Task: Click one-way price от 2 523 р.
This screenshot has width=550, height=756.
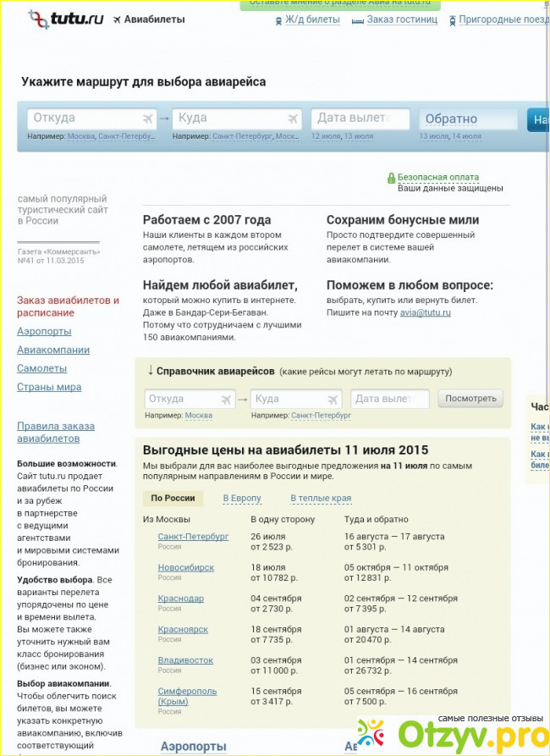Action: (x=272, y=547)
